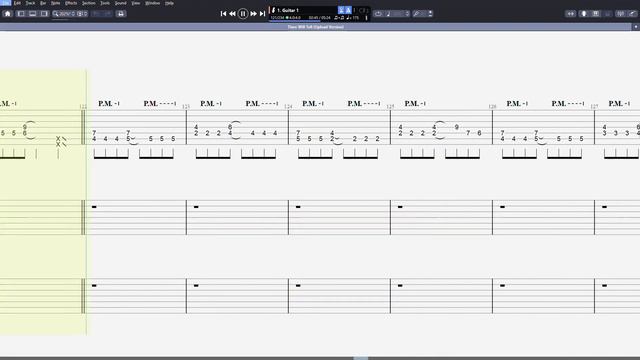The height and width of the screenshot is (360, 640).
Task: Pause playback
Action: pyautogui.click(x=243, y=13)
